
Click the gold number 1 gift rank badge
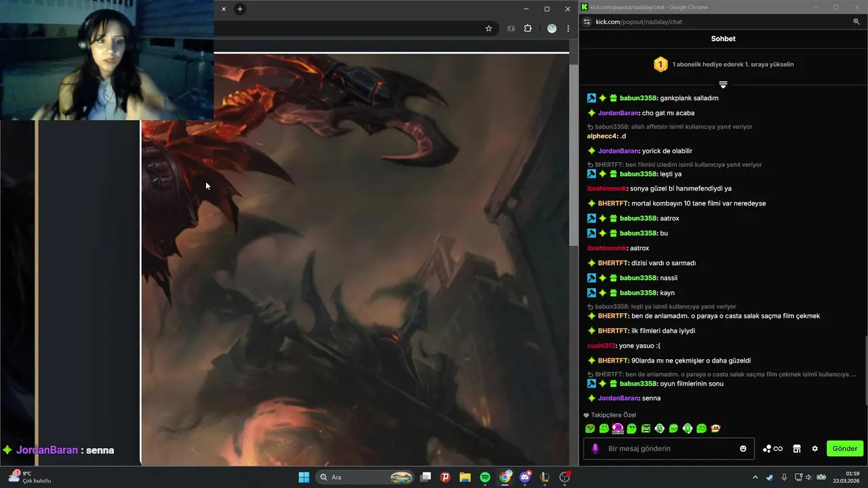point(660,64)
